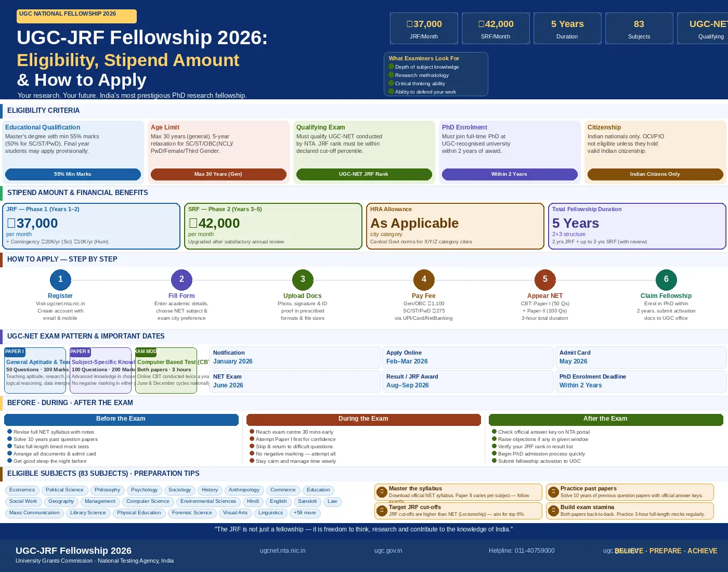Select the Environmental Sciences subject tag
Screen dimensions: 728x572
(x=208, y=501)
